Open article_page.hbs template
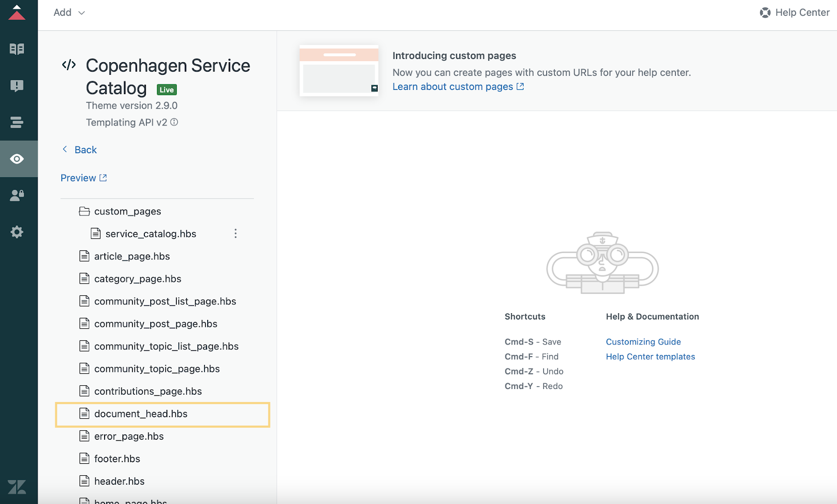The height and width of the screenshot is (504, 837). coord(132,256)
